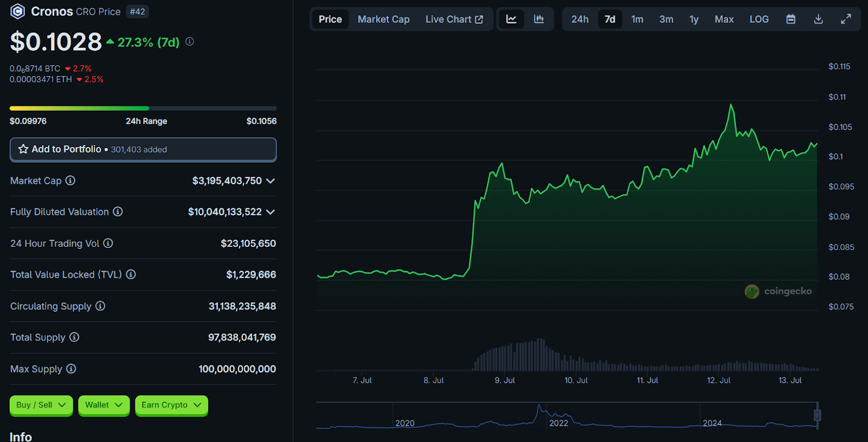
Task: Select the 7d time range
Action: [x=610, y=19]
